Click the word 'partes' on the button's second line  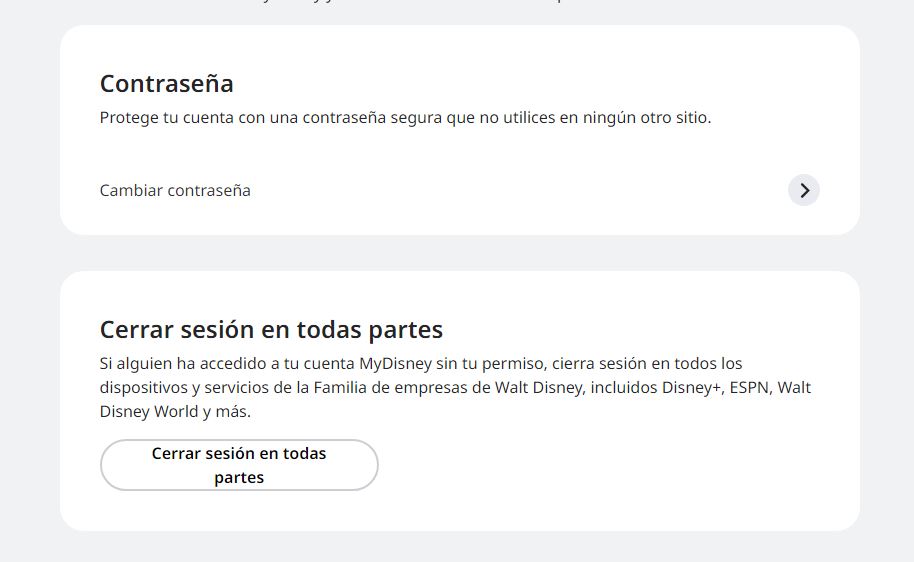coord(239,477)
